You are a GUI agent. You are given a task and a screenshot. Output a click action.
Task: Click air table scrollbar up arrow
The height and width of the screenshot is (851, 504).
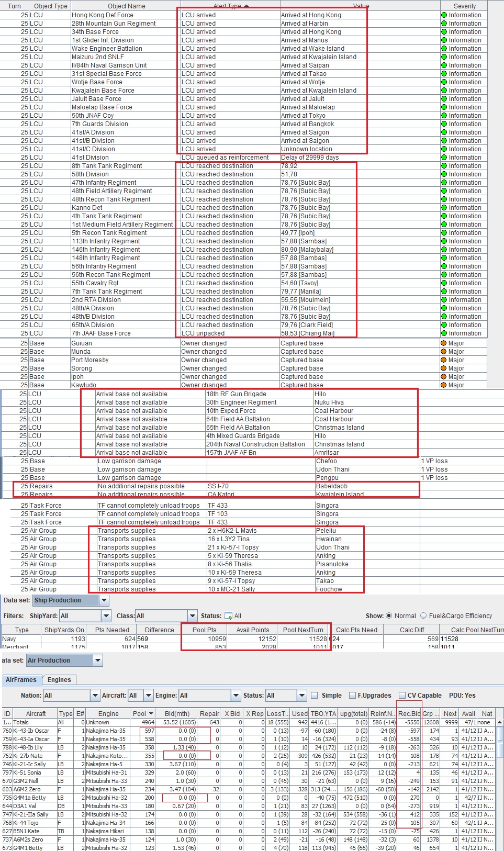(x=499, y=722)
